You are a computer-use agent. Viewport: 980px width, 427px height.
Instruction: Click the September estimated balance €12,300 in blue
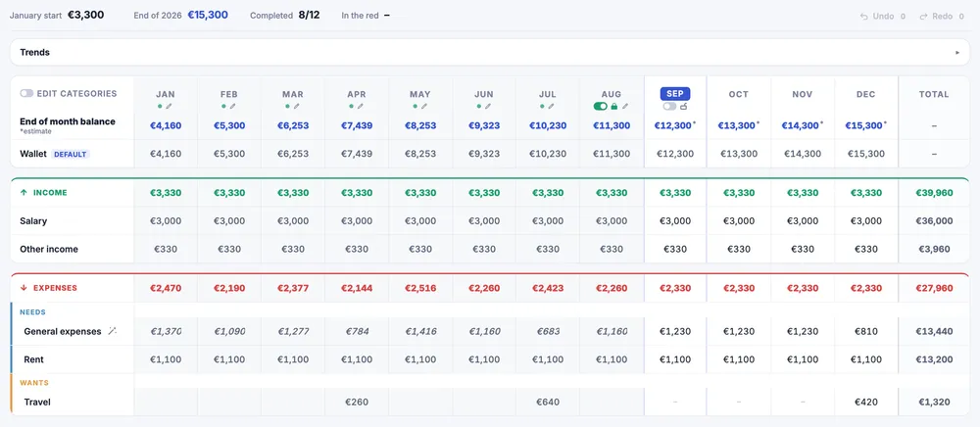(x=674, y=125)
